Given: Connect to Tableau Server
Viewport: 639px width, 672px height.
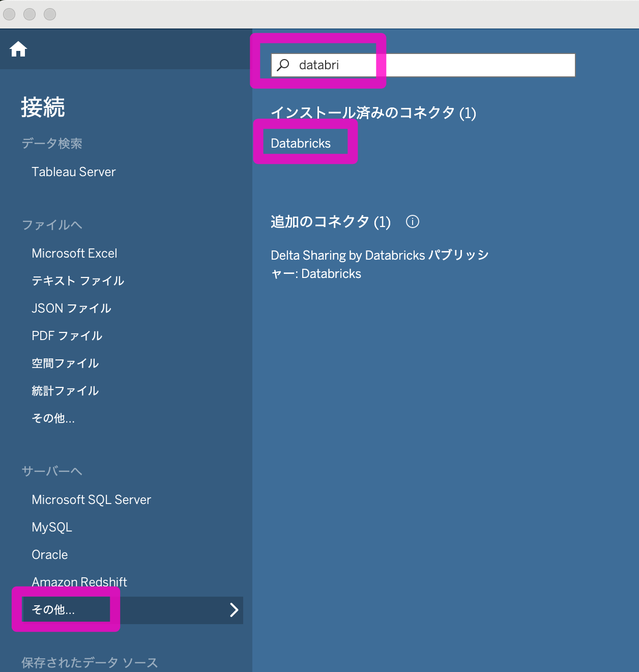Looking at the screenshot, I should [x=74, y=172].
